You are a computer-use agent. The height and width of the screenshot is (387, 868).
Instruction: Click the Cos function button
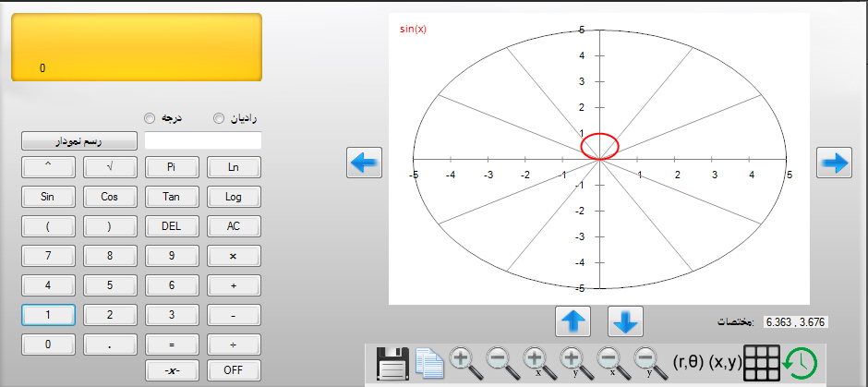(x=110, y=197)
